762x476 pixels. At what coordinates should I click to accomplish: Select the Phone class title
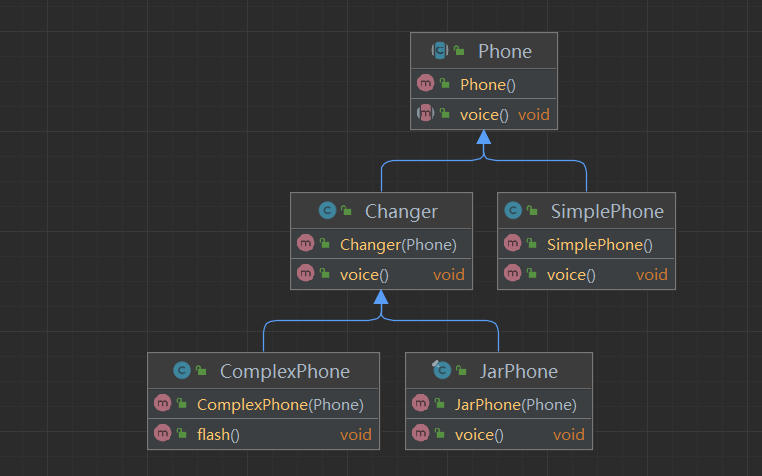click(505, 51)
